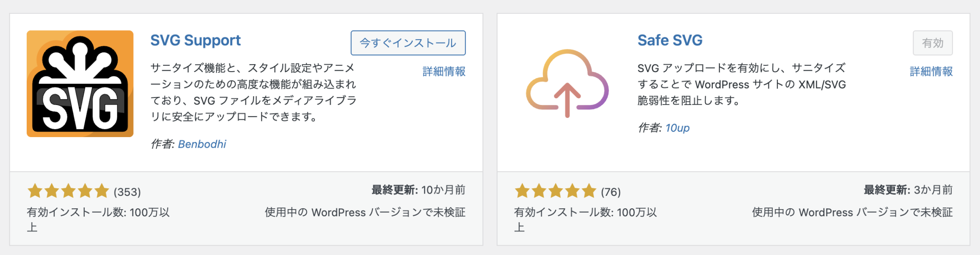This screenshot has height=255, width=980.
Task: Click the SVG Support description text
Action: [253, 92]
